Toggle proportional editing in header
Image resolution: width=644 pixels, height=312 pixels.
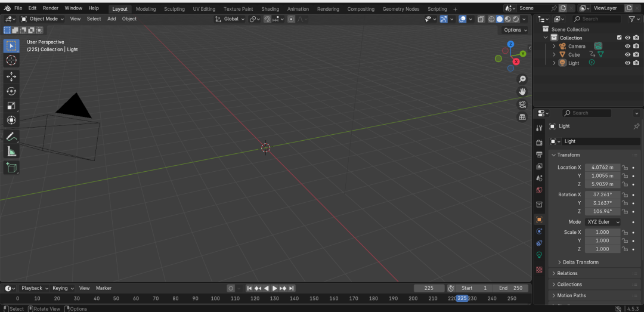291,19
